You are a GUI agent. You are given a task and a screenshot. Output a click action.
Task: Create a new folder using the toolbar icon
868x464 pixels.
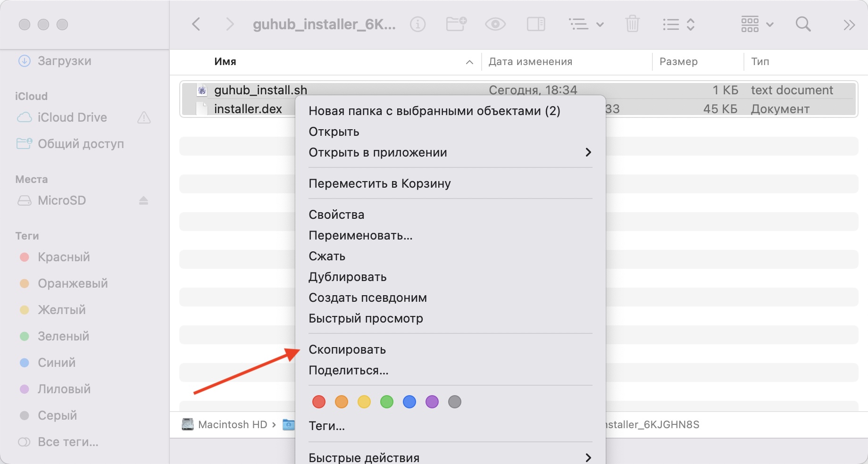coord(456,23)
